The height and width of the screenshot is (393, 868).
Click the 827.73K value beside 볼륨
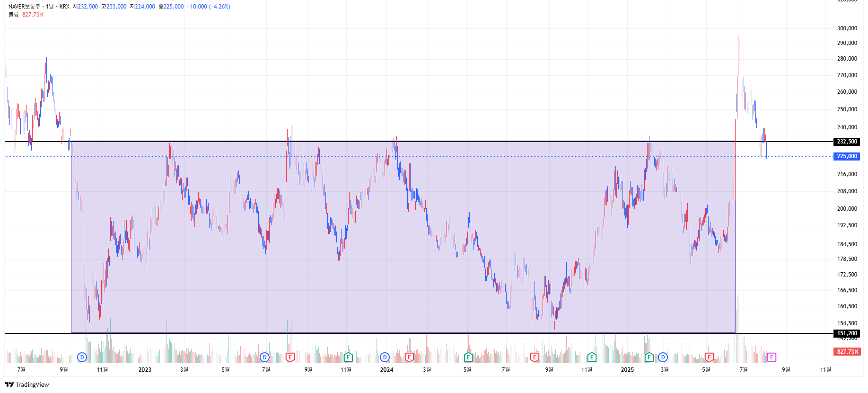(x=33, y=15)
